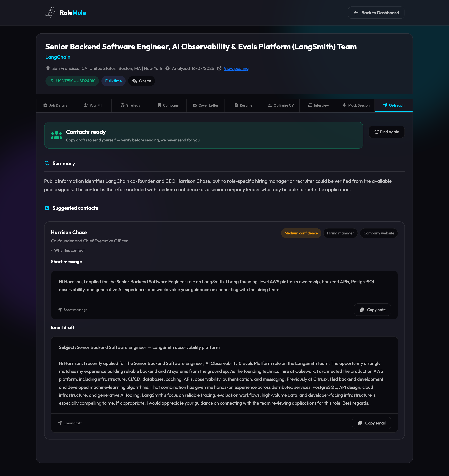Click the location pin icon near San Francisco
Image resolution: width=449 pixels, height=476 pixels.
coord(48,68)
